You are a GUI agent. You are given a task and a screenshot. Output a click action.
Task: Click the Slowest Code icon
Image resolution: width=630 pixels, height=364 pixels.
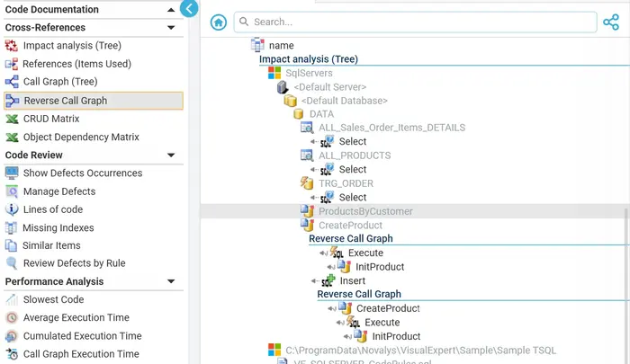(x=12, y=299)
